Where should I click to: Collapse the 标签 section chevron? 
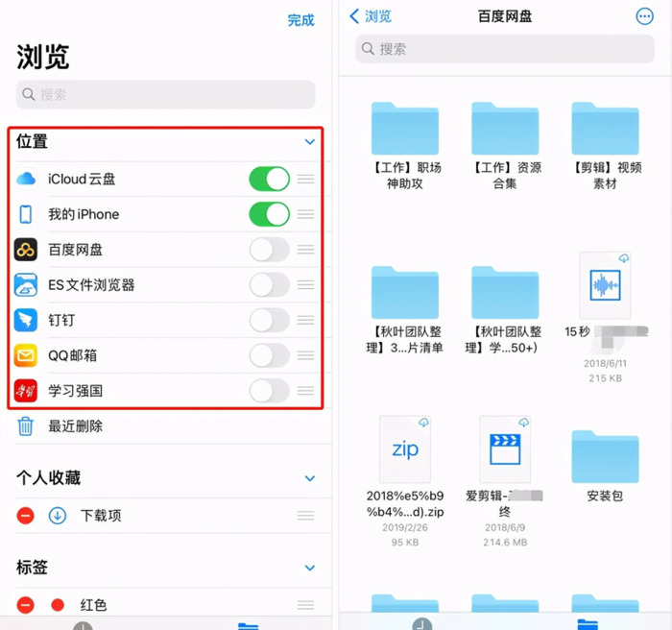310,568
